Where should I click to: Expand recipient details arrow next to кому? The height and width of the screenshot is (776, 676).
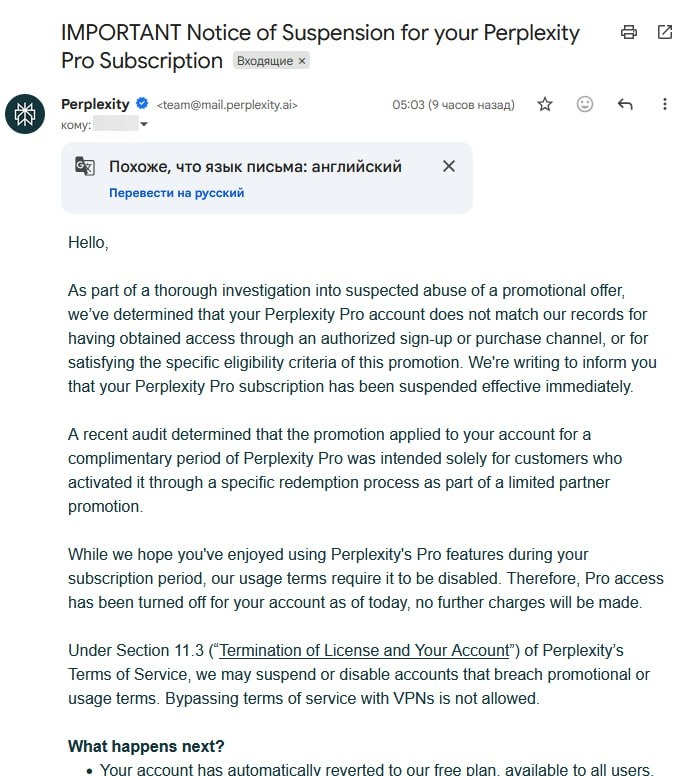tap(144, 125)
